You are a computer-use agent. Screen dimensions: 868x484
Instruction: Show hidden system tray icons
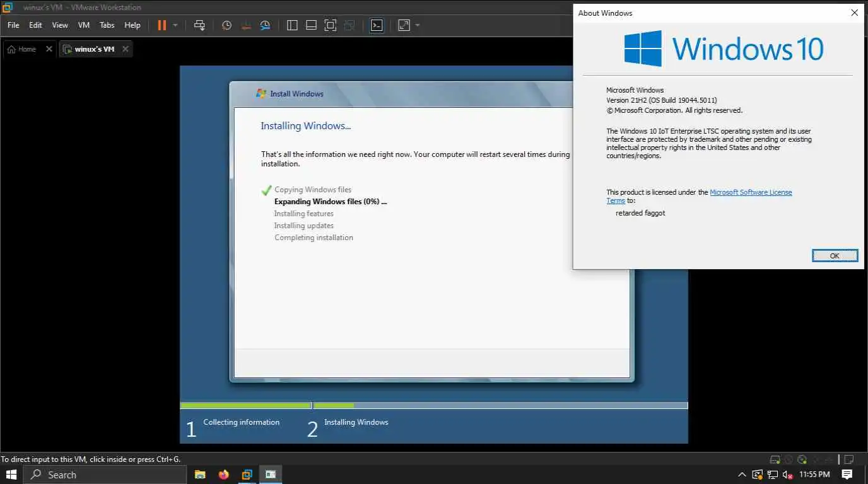pos(742,475)
